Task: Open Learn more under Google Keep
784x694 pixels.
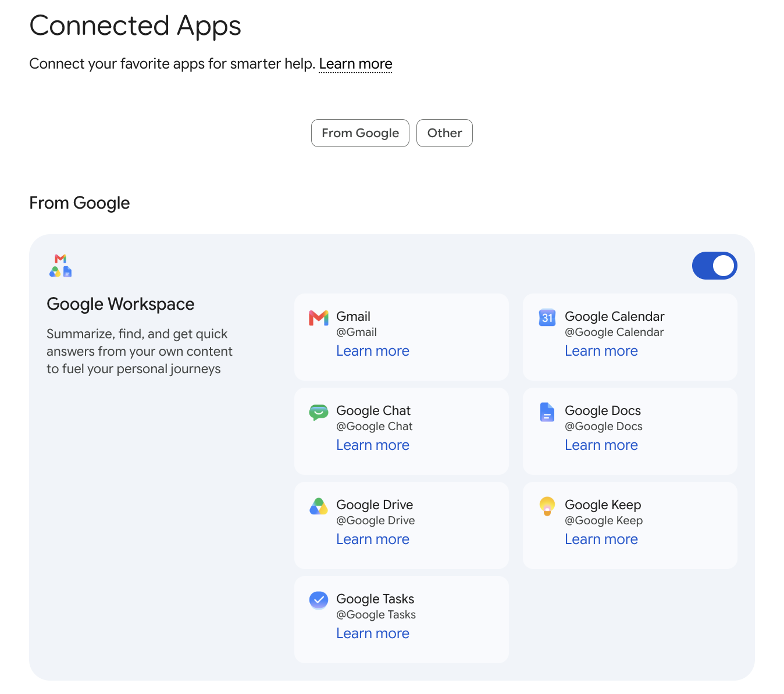Action: [601, 539]
